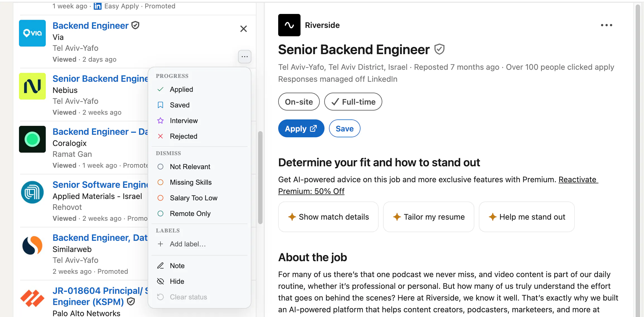Image resolution: width=644 pixels, height=317 pixels.
Task: Click the Senior Backend Engineer heading
Action: click(354, 49)
